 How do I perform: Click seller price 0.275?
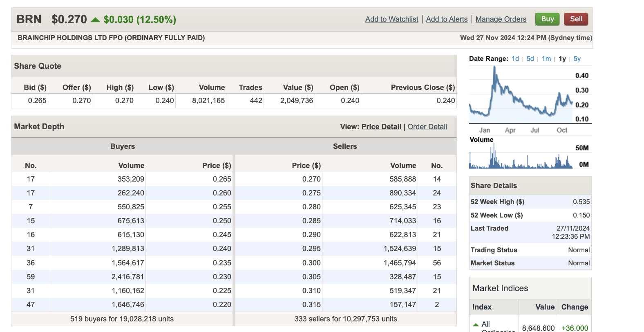(311, 193)
